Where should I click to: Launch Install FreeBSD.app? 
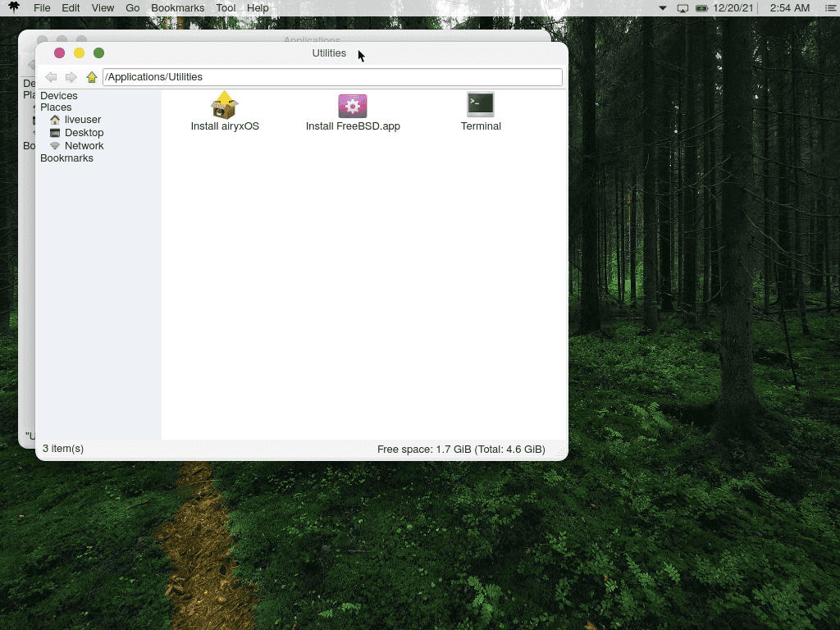[353, 111]
